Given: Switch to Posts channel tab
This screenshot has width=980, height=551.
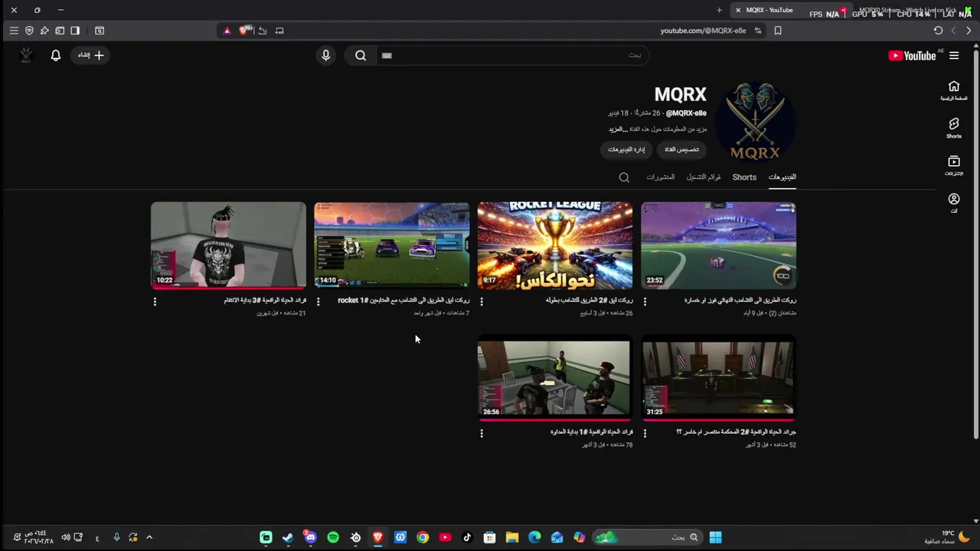Looking at the screenshot, I should [x=660, y=177].
